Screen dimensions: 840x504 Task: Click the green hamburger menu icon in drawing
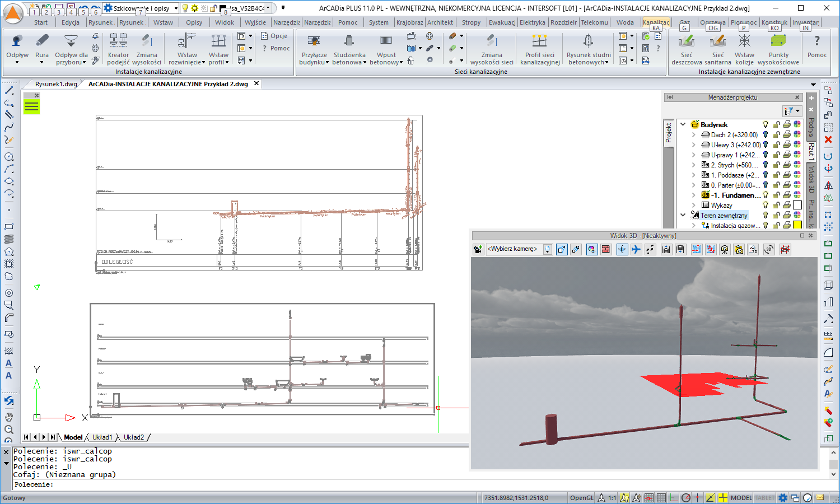[x=31, y=106]
